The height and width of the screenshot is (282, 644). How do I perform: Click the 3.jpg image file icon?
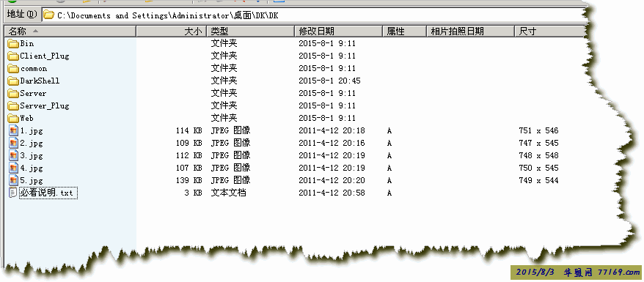tap(14, 156)
